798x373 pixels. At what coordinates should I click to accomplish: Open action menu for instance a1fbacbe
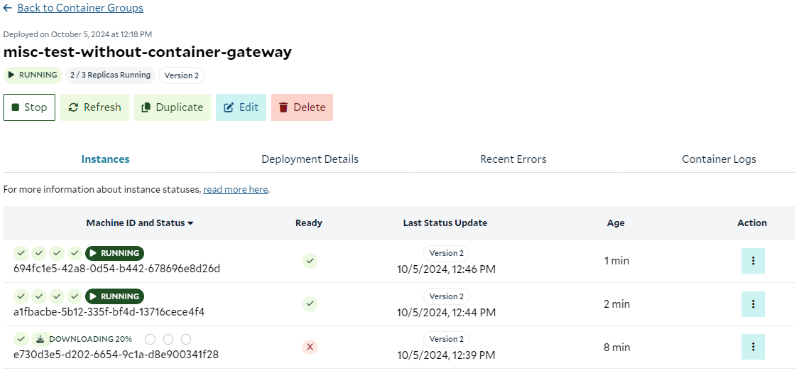click(753, 304)
